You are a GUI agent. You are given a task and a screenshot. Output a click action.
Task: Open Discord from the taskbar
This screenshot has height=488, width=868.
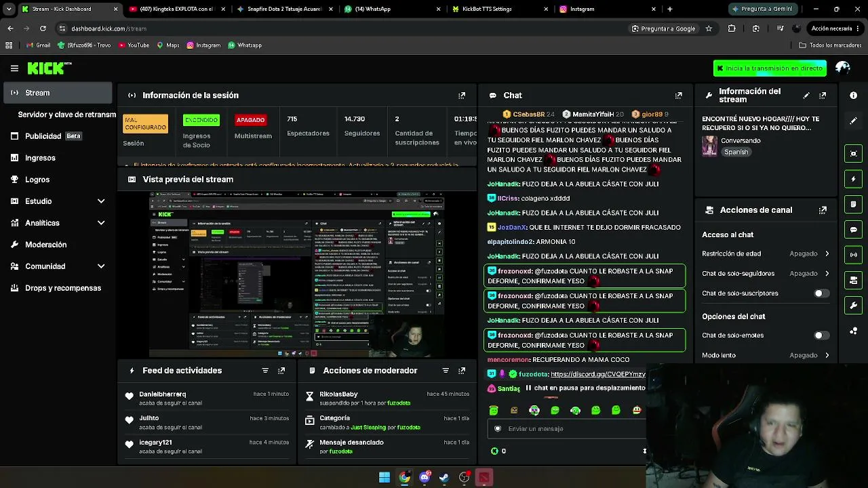[425, 478]
